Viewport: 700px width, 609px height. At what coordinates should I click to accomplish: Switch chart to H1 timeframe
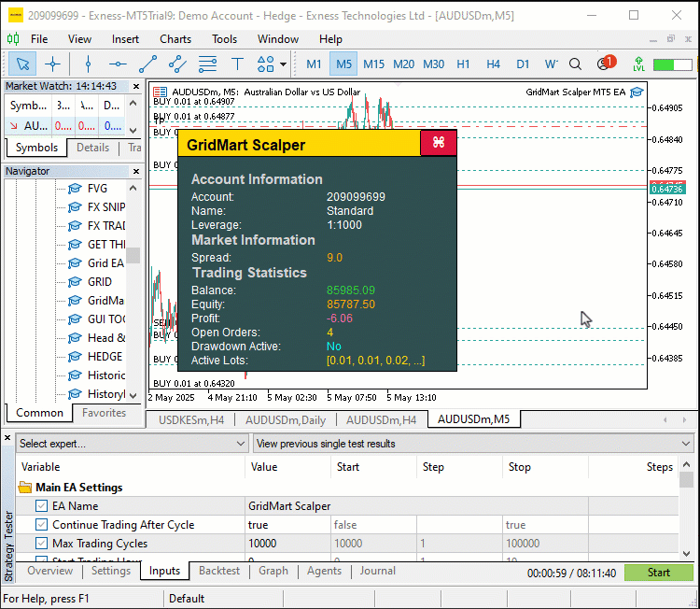click(463, 64)
